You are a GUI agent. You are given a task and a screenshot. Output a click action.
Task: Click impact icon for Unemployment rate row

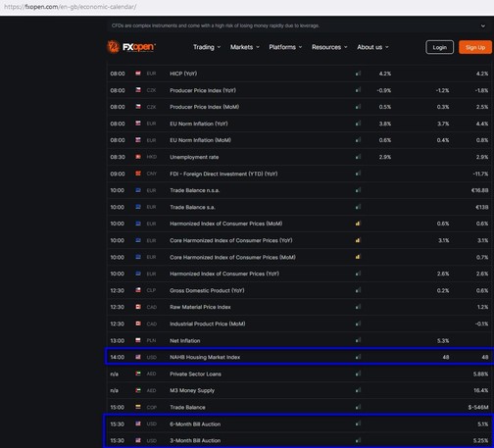pyautogui.click(x=358, y=157)
